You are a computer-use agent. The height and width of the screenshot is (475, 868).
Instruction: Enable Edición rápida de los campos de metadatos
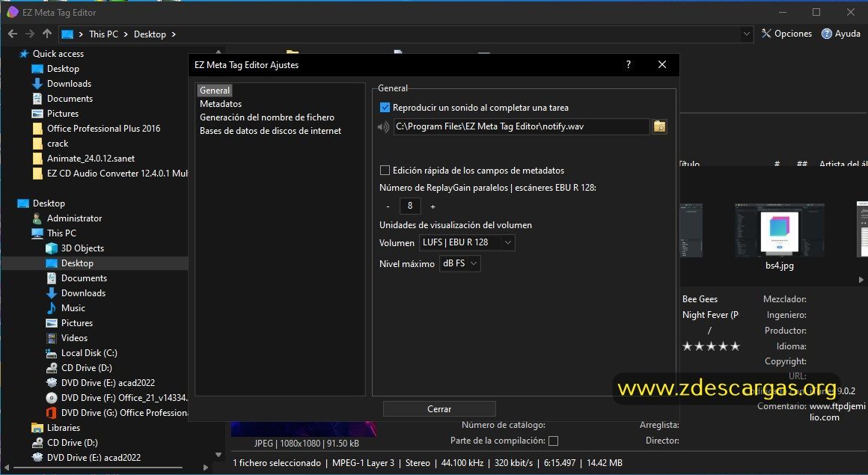point(385,171)
